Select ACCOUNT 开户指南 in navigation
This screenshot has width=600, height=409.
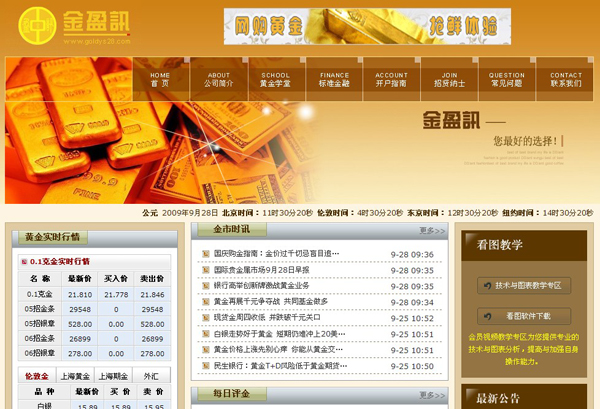pyautogui.click(x=392, y=79)
